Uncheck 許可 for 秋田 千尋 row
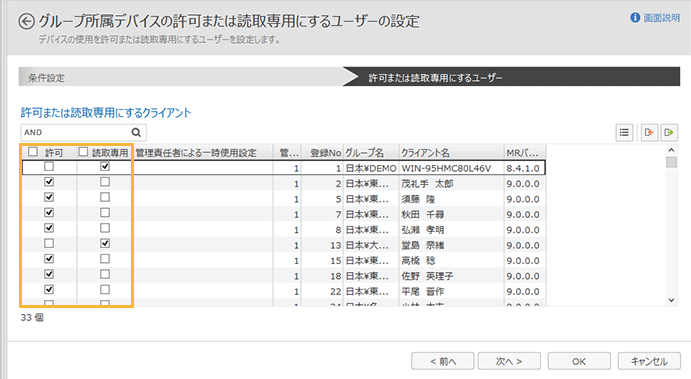 [x=49, y=212]
